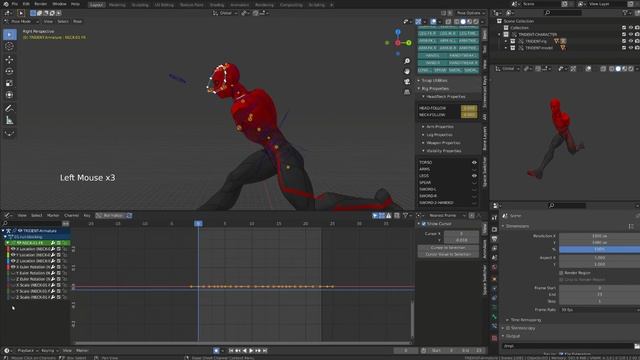Click the graph editor type icon

8,216
